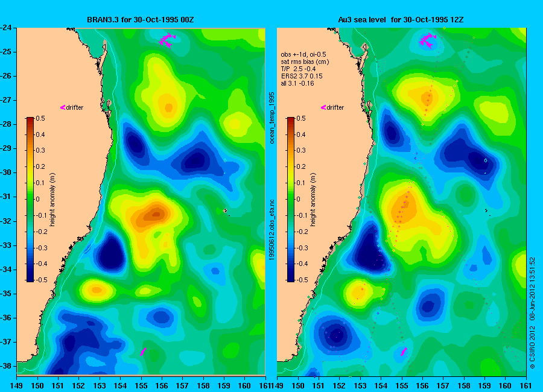Select the title 'BRAN3.3 for 30-Oct-1995 00Z'
Image resolution: width=543 pixels, height=392 pixels.
[140, 20]
